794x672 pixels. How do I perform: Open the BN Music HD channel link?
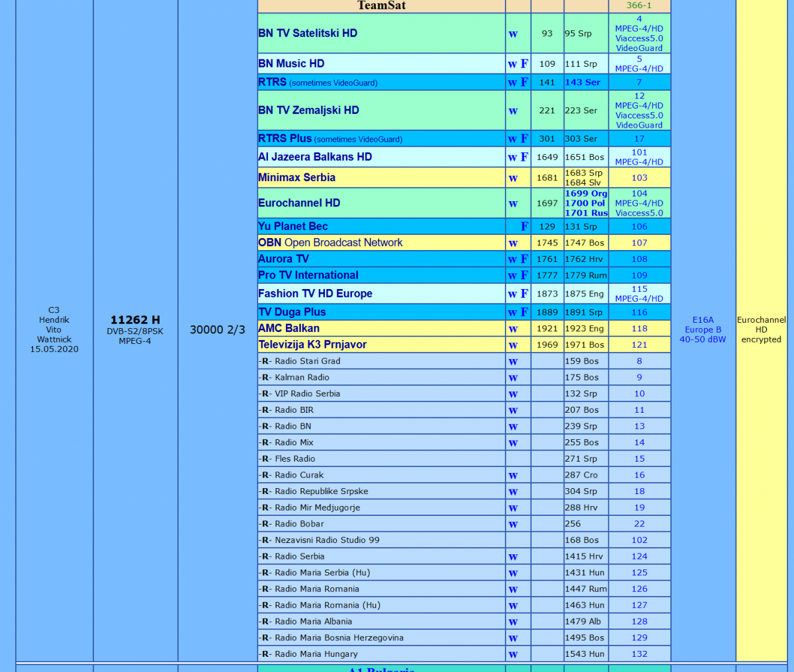point(291,63)
